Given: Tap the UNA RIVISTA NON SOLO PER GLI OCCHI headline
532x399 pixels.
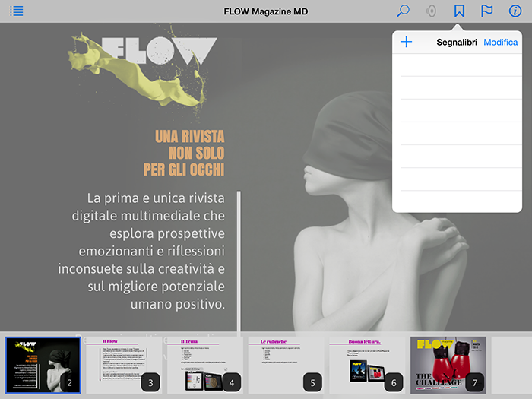Looking at the screenshot, I should [x=184, y=153].
